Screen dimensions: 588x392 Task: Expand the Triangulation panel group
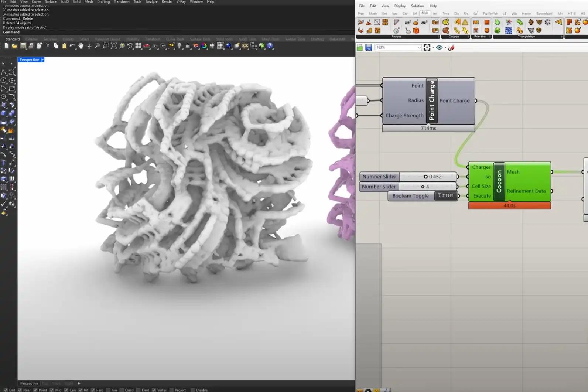pyautogui.click(x=561, y=37)
